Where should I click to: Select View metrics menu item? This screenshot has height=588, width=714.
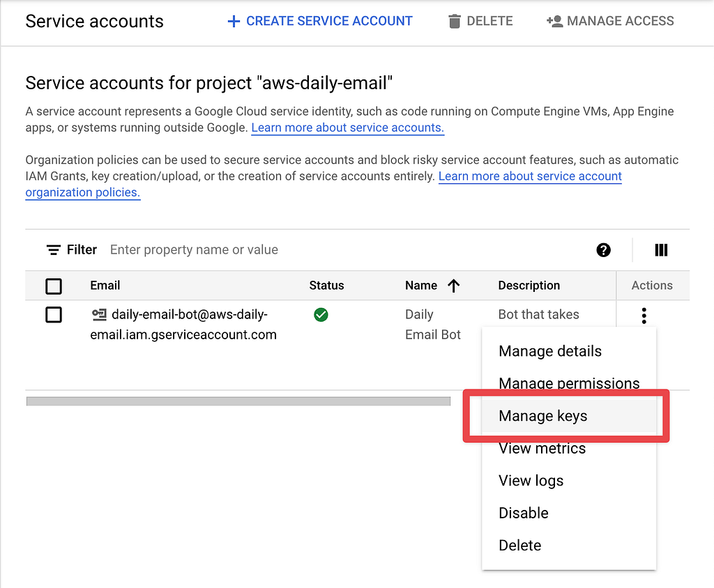tap(569, 448)
